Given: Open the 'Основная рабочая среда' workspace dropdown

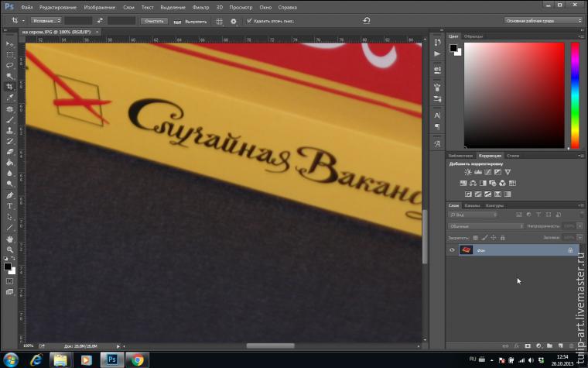Looking at the screenshot, I should [x=543, y=21].
